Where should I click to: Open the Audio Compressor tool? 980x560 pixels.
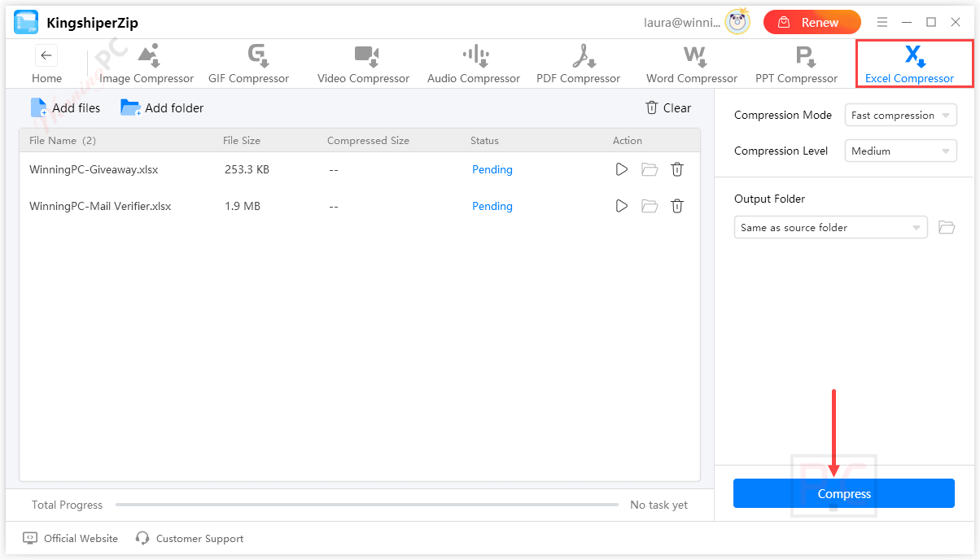(474, 65)
